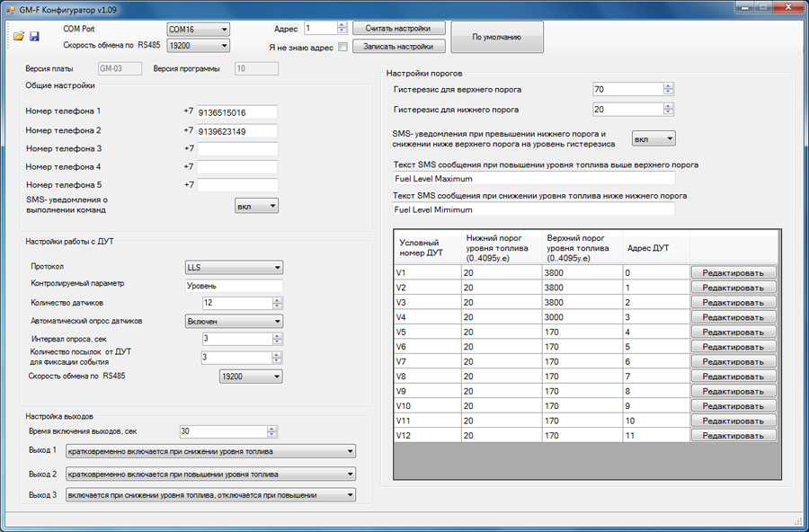Open the COM Port dropdown
Image resolution: width=809 pixels, height=532 pixels.
[199, 29]
